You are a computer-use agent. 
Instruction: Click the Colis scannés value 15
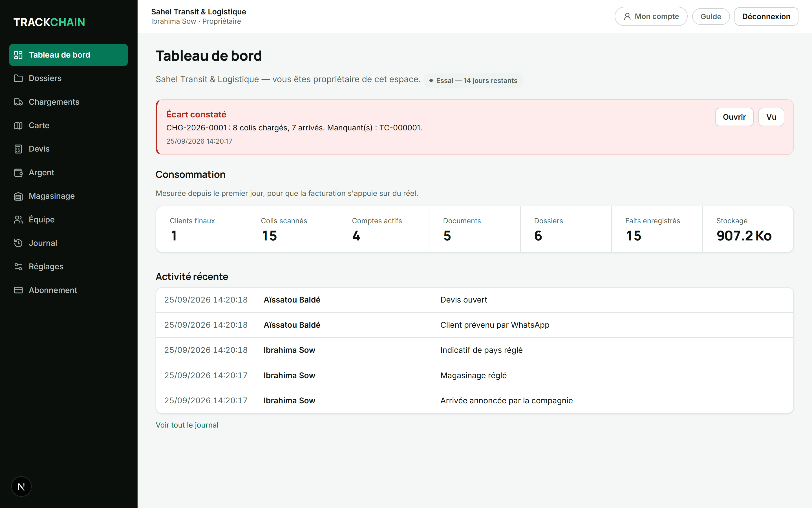click(x=270, y=236)
